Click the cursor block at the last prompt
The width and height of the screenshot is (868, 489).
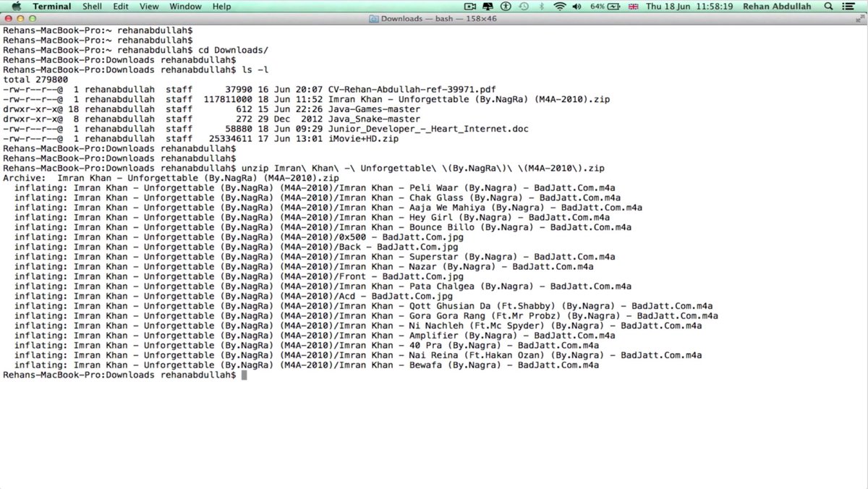coord(244,375)
